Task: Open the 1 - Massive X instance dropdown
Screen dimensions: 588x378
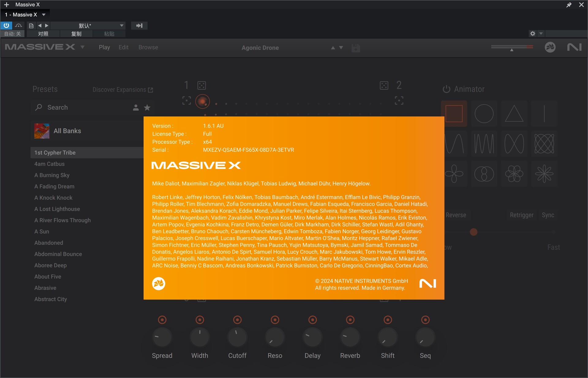Action: (x=44, y=15)
